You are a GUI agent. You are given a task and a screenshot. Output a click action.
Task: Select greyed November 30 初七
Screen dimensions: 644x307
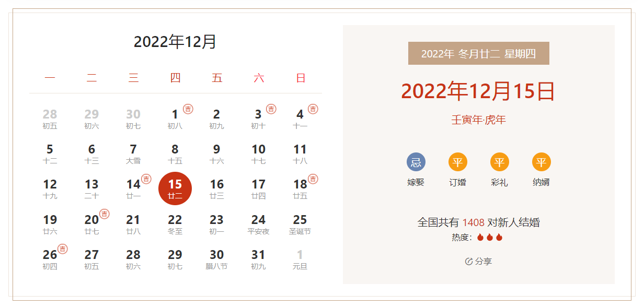coord(133,119)
